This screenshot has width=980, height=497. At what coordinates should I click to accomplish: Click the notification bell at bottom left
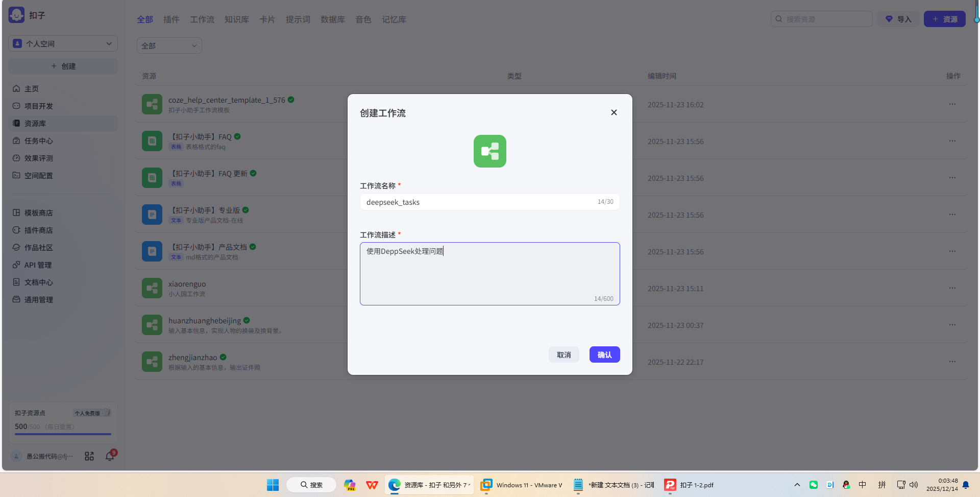109,456
